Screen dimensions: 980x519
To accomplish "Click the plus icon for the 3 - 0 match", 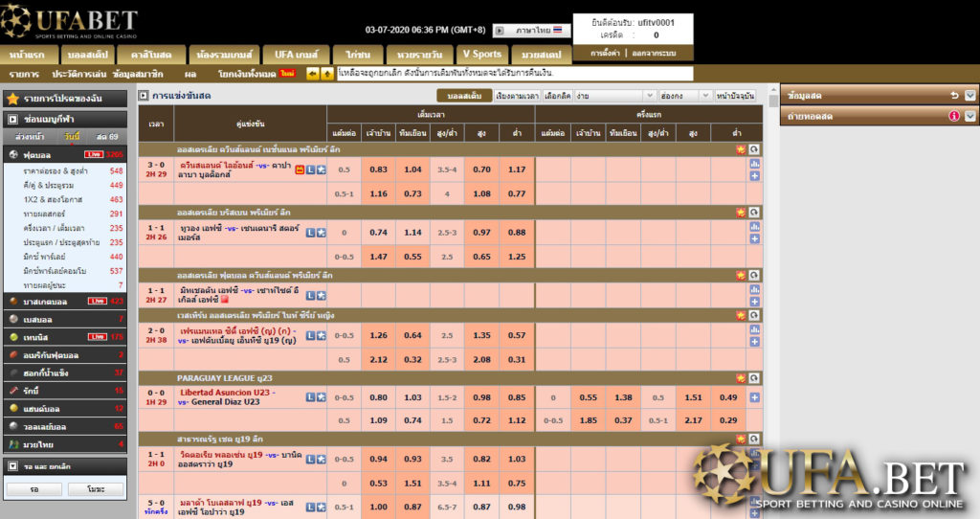I will [754, 176].
